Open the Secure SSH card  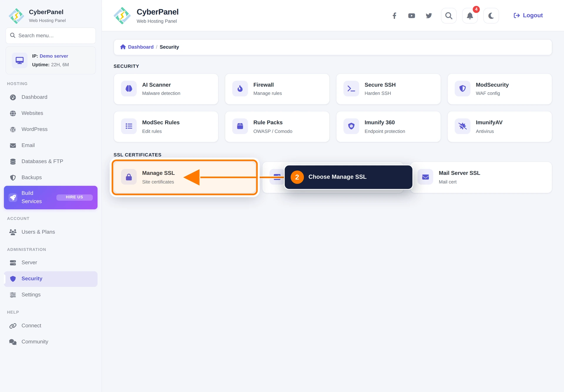click(x=388, y=89)
